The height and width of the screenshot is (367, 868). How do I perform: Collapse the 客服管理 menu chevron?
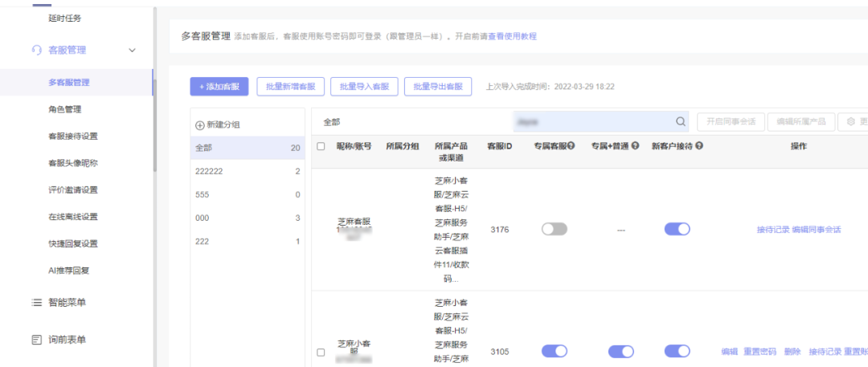[x=133, y=51]
